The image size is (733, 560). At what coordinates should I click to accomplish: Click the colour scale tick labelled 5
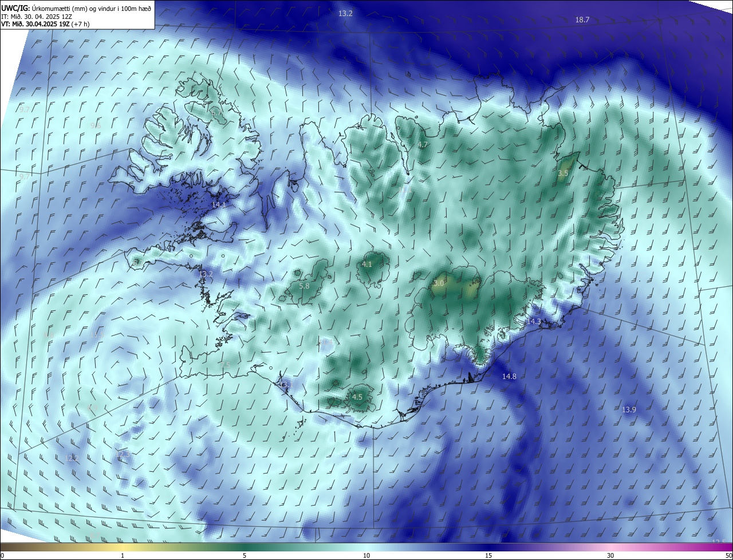(x=245, y=555)
